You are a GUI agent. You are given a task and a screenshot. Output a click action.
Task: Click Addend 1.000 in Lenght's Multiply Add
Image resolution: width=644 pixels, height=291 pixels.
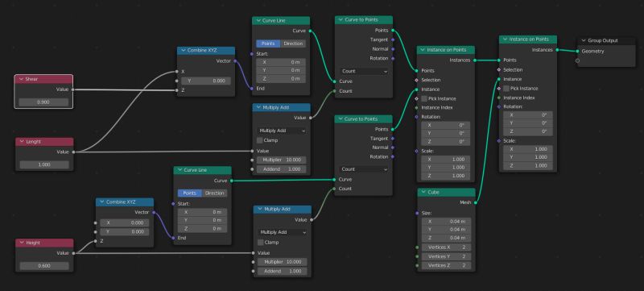point(282,169)
